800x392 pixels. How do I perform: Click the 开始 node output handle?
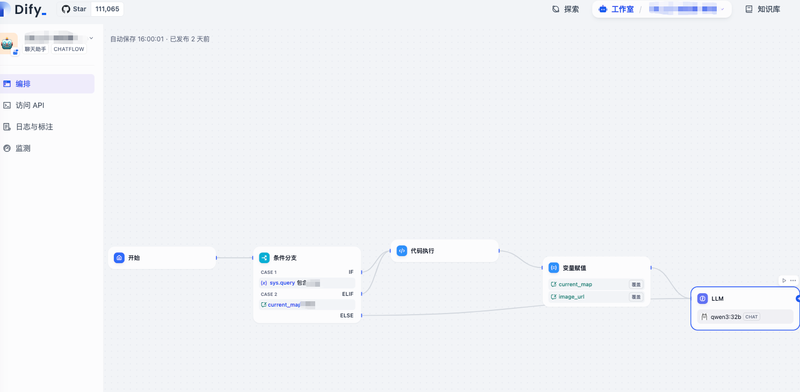[216, 258]
